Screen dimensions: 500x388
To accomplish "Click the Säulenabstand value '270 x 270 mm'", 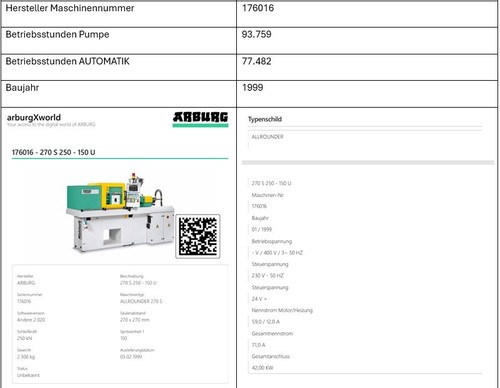I will [135, 320].
